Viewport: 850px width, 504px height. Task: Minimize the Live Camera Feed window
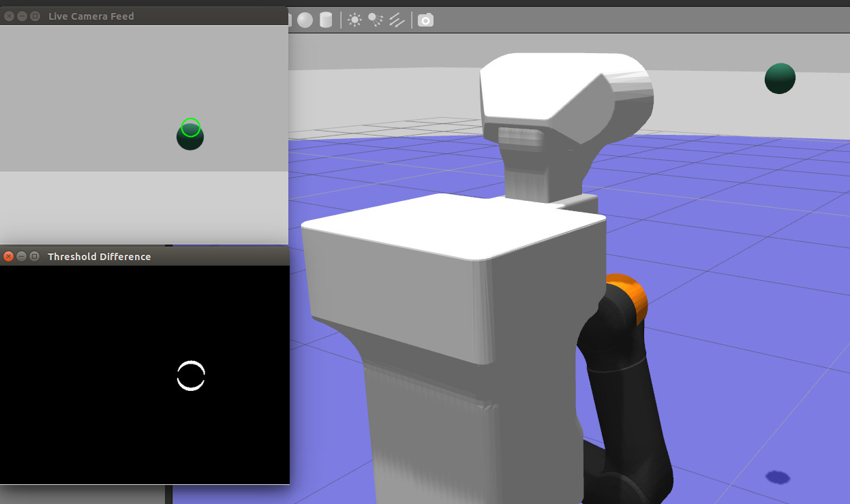point(22,16)
